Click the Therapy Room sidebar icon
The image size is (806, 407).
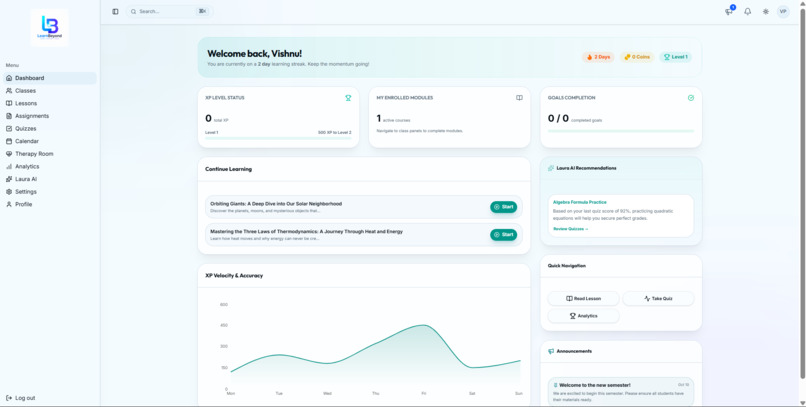9,154
